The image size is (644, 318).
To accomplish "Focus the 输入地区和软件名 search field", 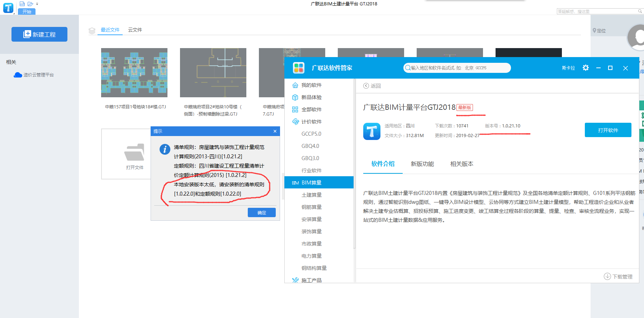I will 457,68.
